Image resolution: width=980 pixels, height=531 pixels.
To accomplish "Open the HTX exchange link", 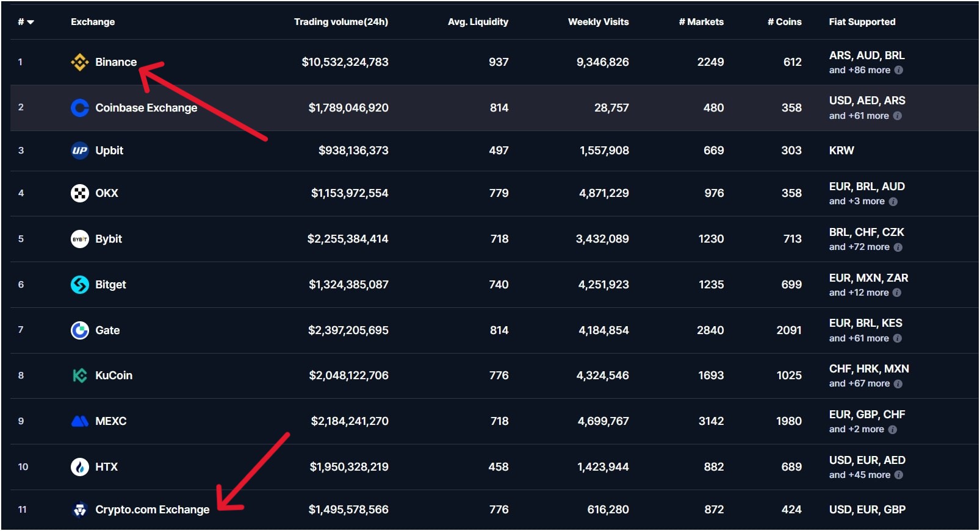I will click(107, 467).
